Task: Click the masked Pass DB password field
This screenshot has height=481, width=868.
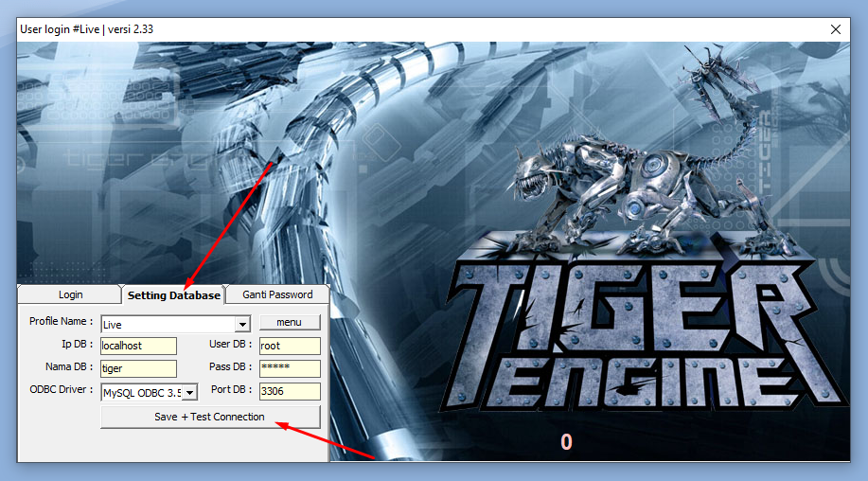Action: pyautogui.click(x=289, y=368)
